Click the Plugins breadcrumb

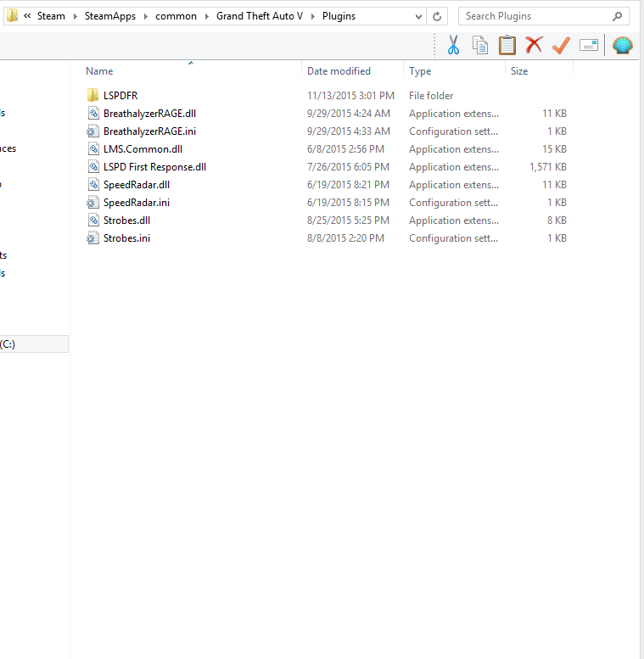tap(339, 16)
